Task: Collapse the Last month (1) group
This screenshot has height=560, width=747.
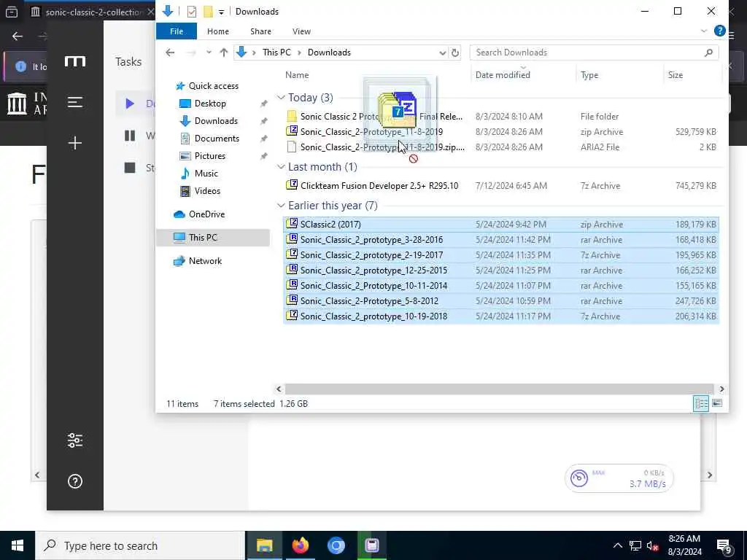Action: (x=281, y=167)
